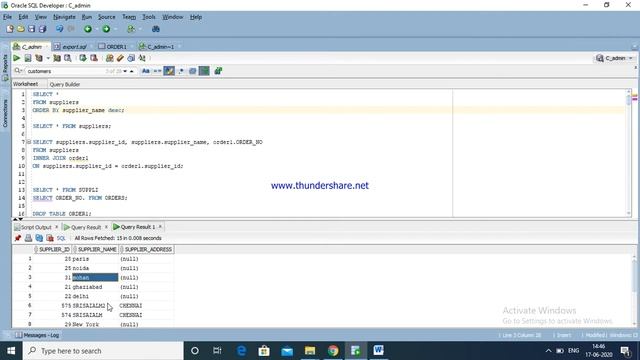Screen dimensions: 640x360
Task: Open the Navigate menu
Action: click(64, 17)
